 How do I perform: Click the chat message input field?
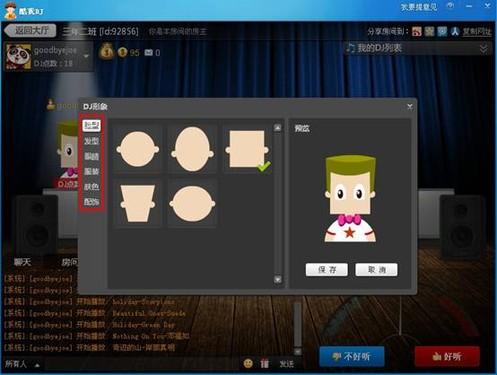(x=142, y=364)
